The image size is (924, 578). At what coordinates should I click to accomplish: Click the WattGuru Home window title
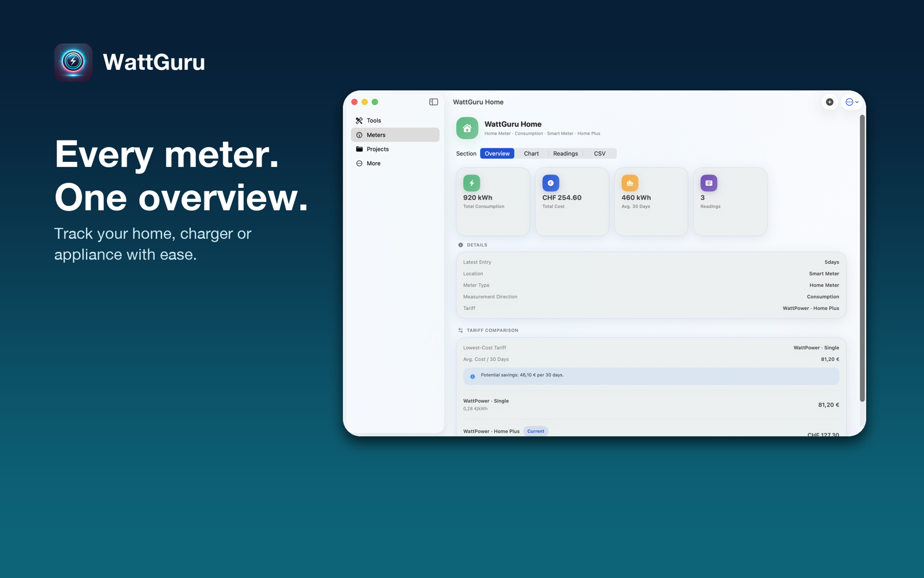pos(478,102)
